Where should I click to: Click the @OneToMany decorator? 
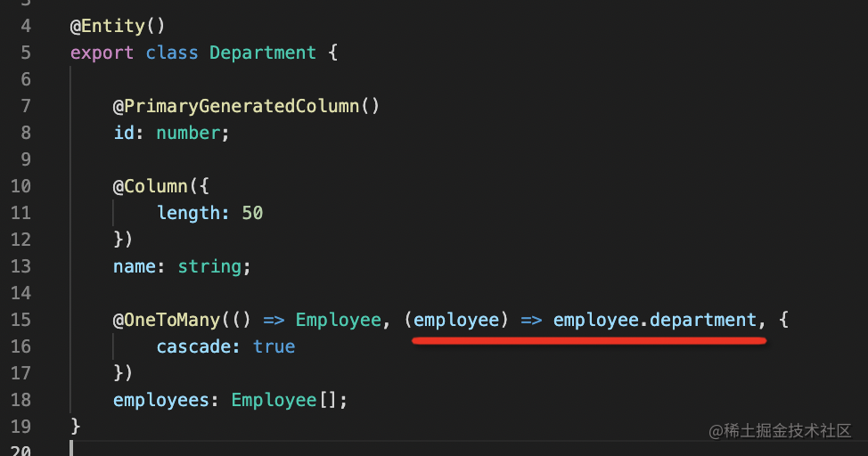166,320
